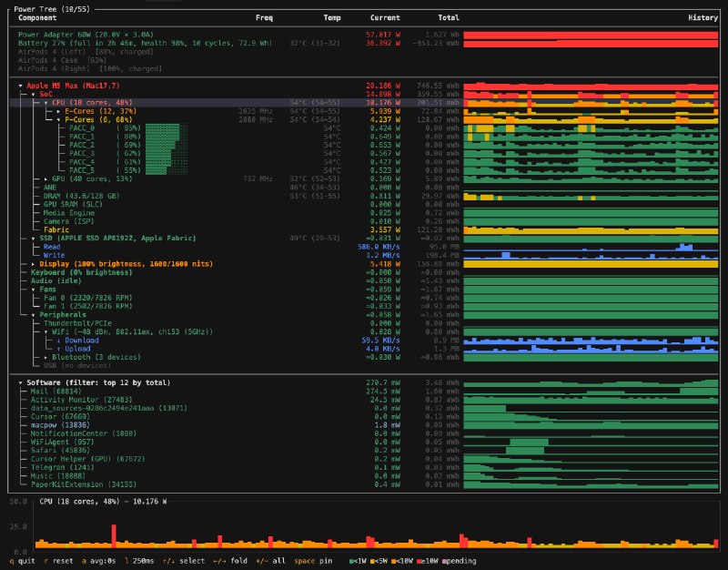This screenshot has height=570, width=728.
Task: Select the ANE row
Action: point(364,188)
